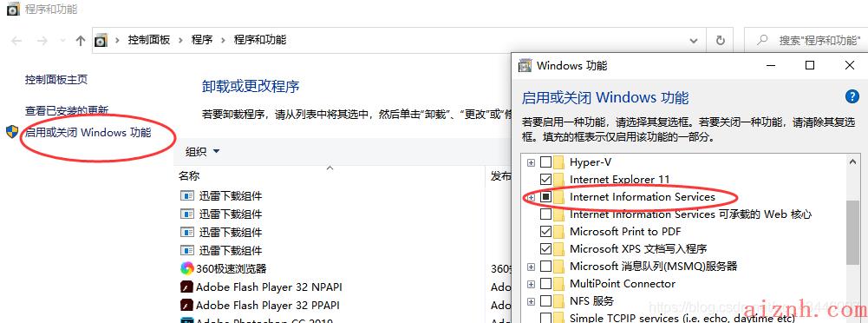Open 启用或关闭 Windows 功能 link
Screen dimensions: 868x323
[x=88, y=133]
